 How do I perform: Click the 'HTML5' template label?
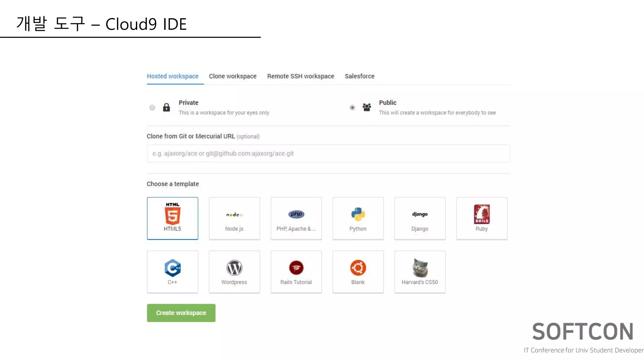[172, 229]
